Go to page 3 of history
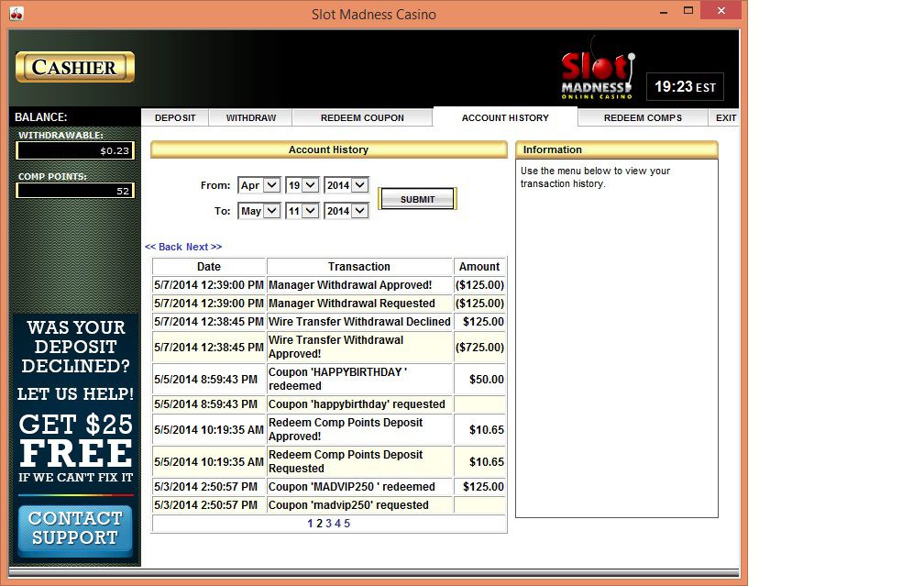The image size is (924, 586). click(x=329, y=524)
